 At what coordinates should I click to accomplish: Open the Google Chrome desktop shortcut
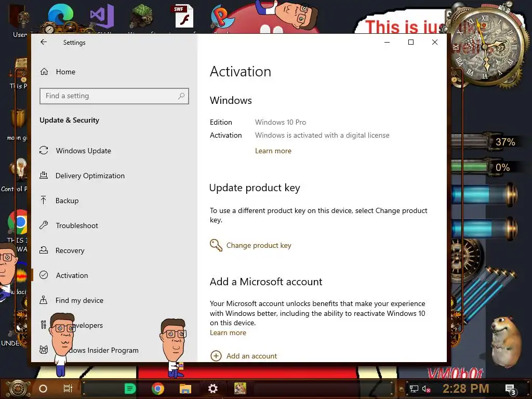click(18, 222)
